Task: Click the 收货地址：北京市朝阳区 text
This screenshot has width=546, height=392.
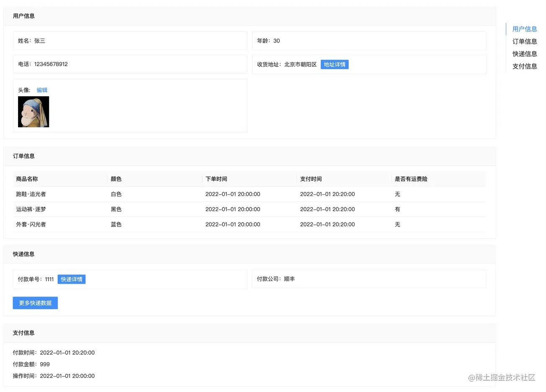Action: click(x=287, y=64)
